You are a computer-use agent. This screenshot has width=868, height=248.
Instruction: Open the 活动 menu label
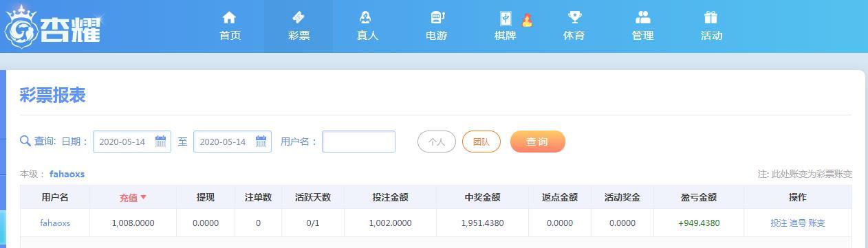(711, 36)
